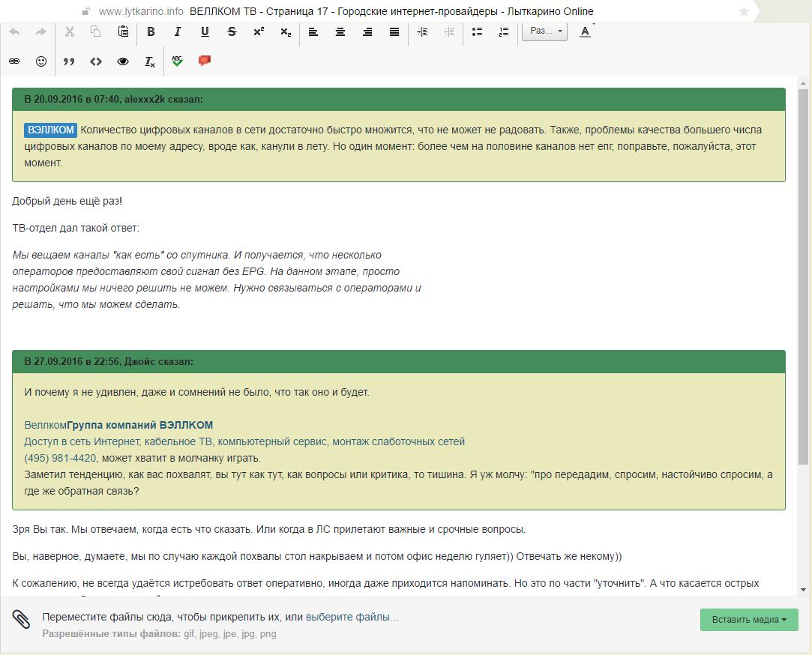Insert a bulleted list
Viewport: 812px width, 655px height.
(477, 32)
